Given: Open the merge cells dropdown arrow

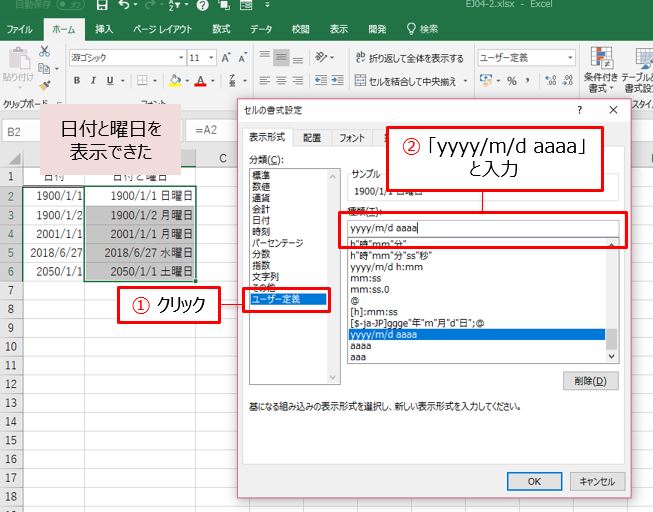Looking at the screenshot, I should click(x=465, y=81).
